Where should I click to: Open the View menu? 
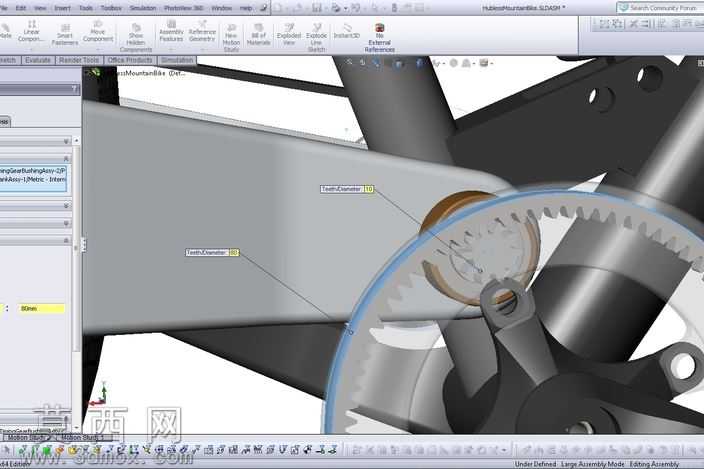[40, 8]
